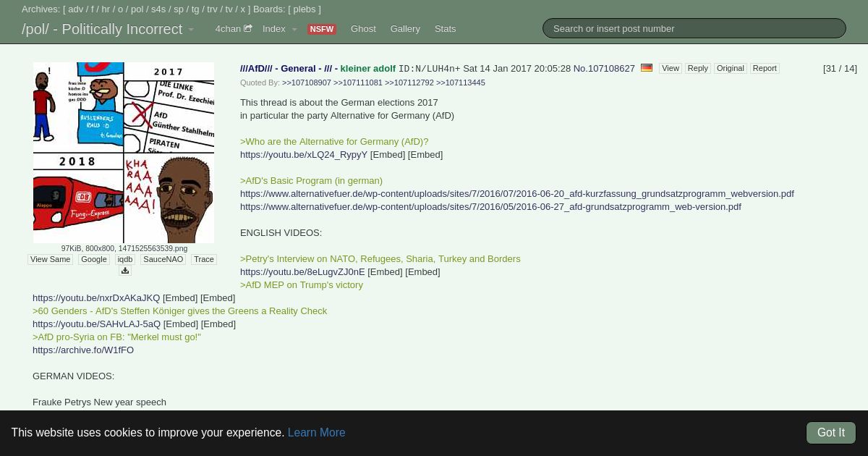This screenshot has width=868, height=456.
Task: Open Learn More about cookies
Action: point(316,433)
